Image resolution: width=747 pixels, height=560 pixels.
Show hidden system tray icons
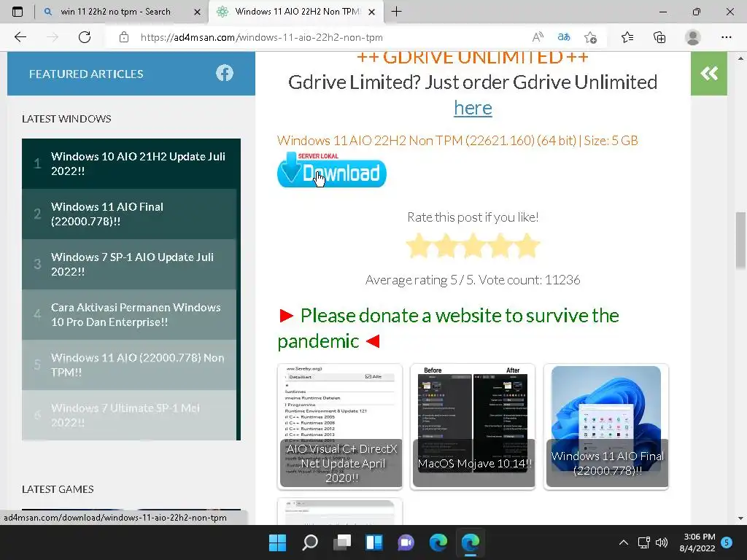[x=623, y=542]
